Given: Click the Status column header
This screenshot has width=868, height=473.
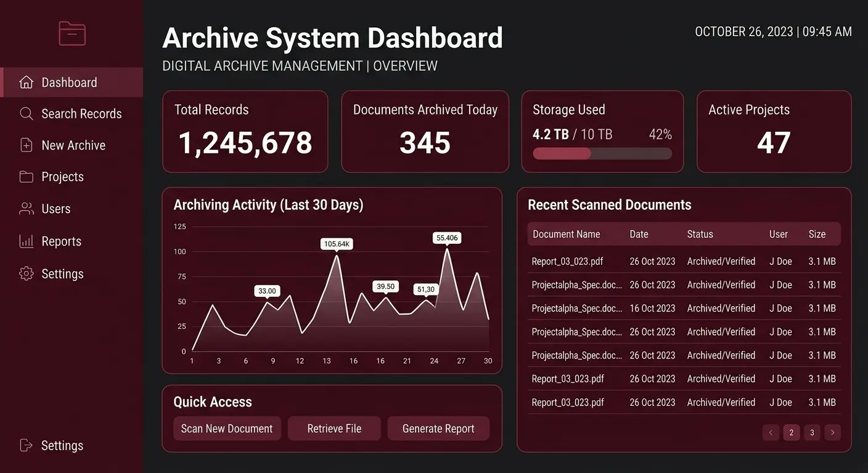Looking at the screenshot, I should (700, 234).
